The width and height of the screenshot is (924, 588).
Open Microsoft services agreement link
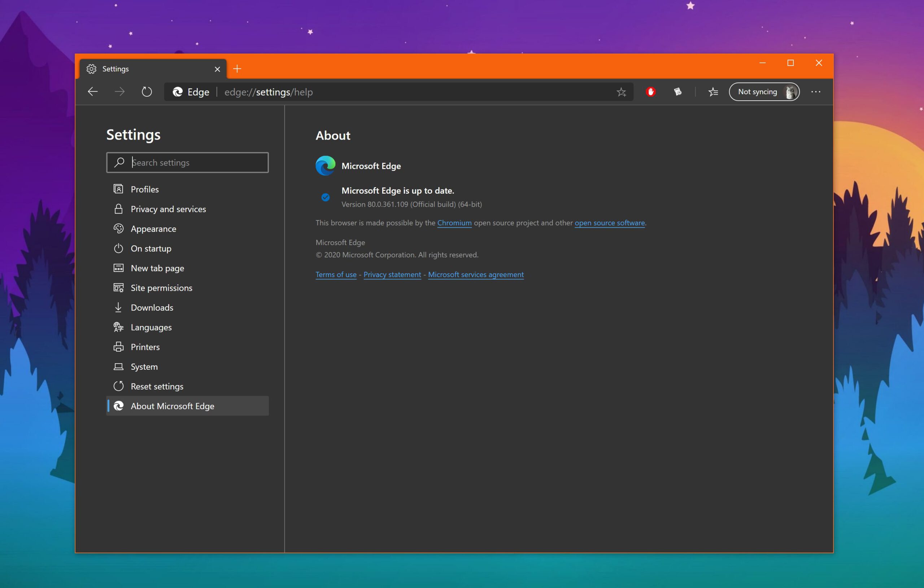(476, 275)
